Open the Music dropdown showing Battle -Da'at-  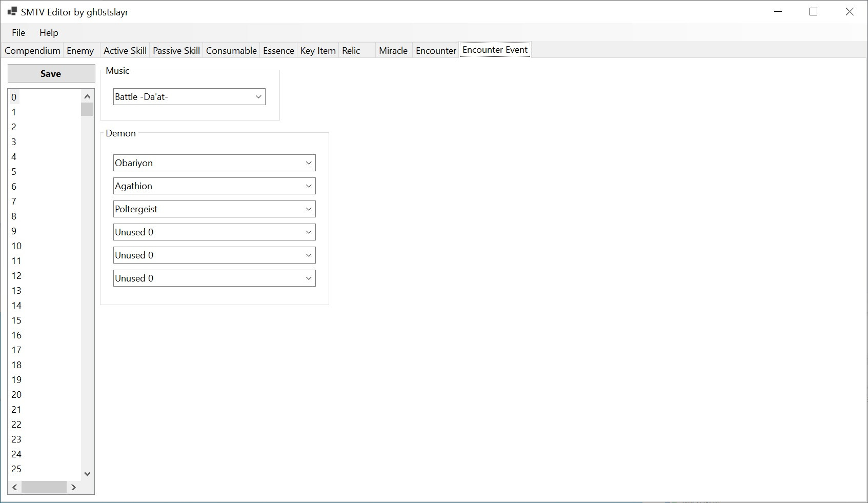pos(189,97)
